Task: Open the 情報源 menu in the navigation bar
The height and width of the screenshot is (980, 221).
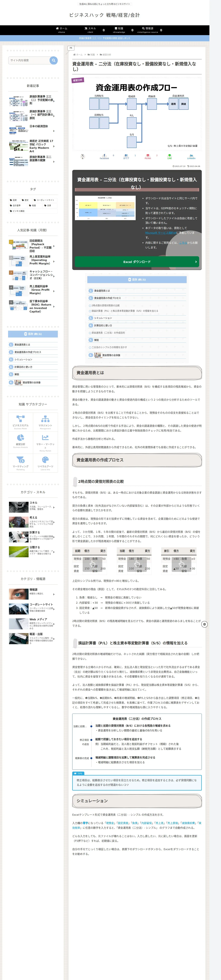Action: 148,30
